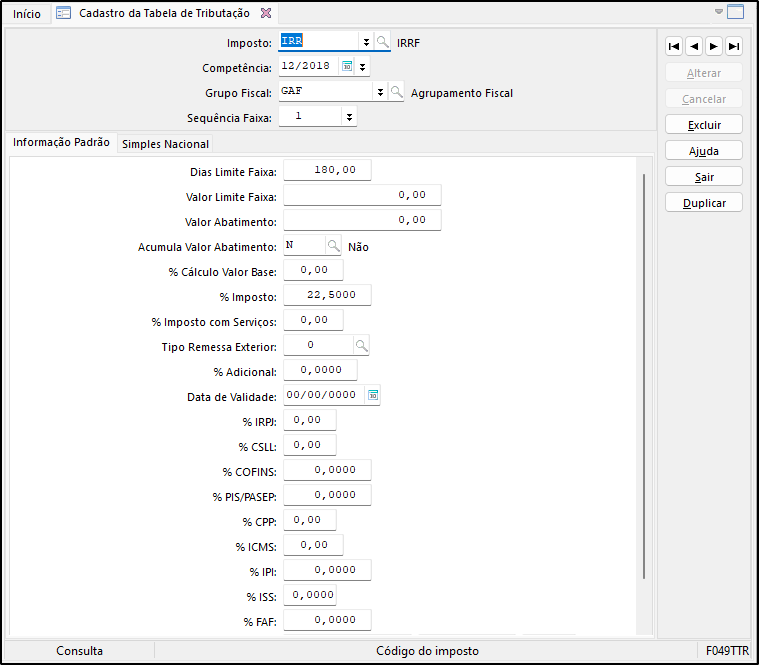The height and width of the screenshot is (665, 759).
Task: Expand the Imposto dropdown arrow
Action: pyautogui.click(x=366, y=42)
